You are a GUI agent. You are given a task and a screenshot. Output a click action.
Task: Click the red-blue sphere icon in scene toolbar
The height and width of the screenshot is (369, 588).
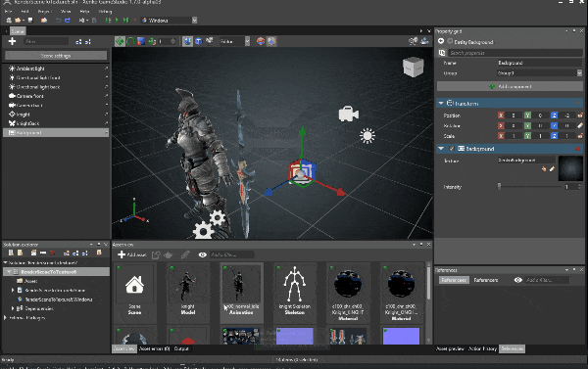click(261, 41)
